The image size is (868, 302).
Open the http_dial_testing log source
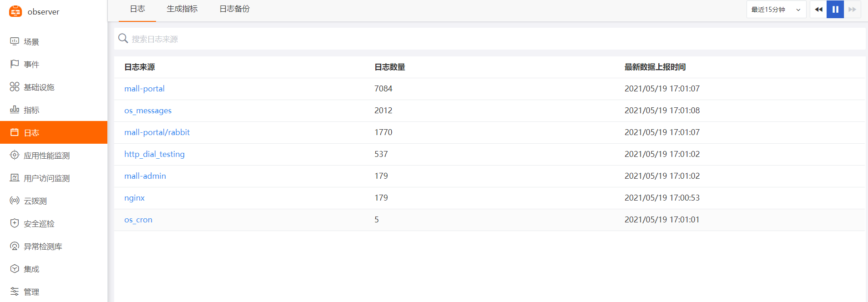click(154, 154)
